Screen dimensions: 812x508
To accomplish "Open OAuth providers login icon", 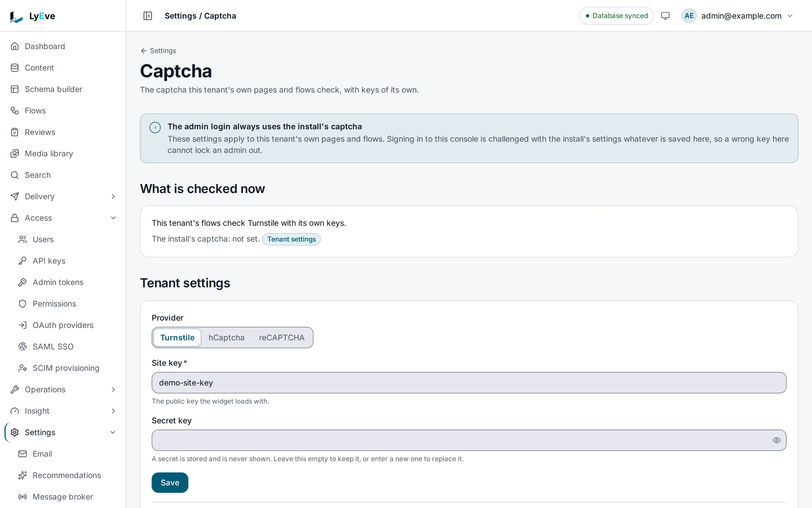I will 23,325.
